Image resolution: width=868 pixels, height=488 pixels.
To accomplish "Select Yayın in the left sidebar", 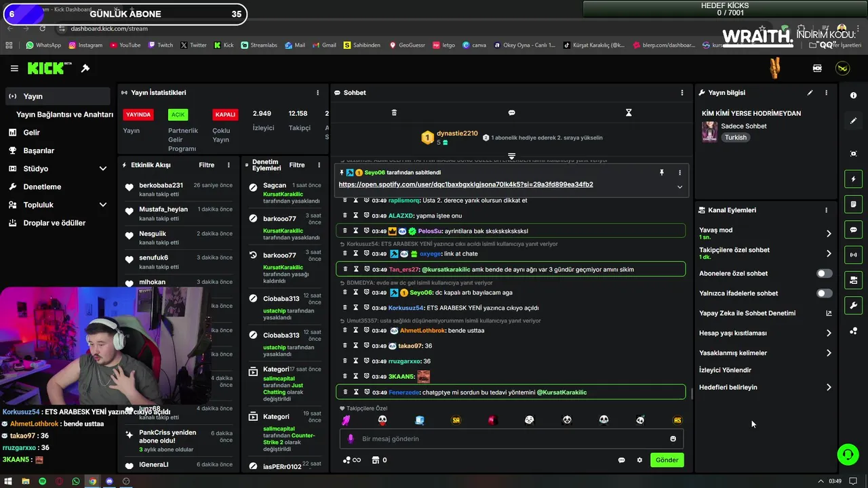I will pos(58,96).
